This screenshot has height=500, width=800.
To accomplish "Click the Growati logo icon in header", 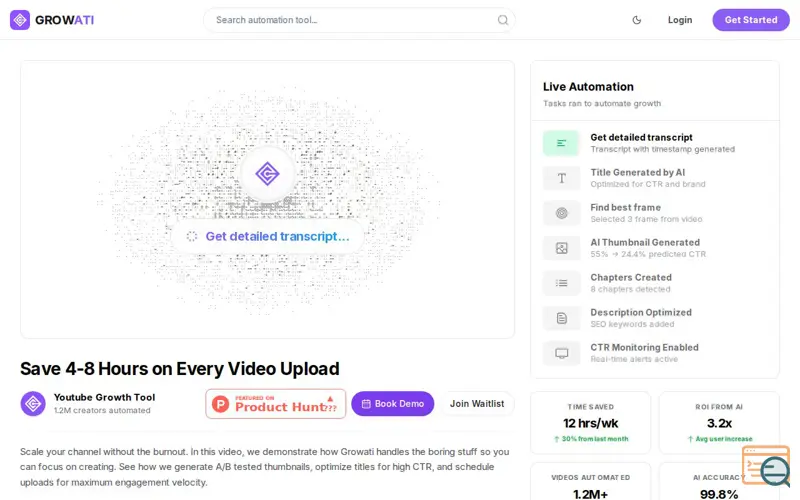I will coord(20,20).
